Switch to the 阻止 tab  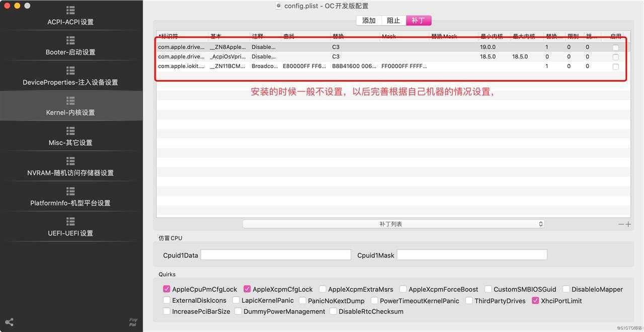(393, 21)
